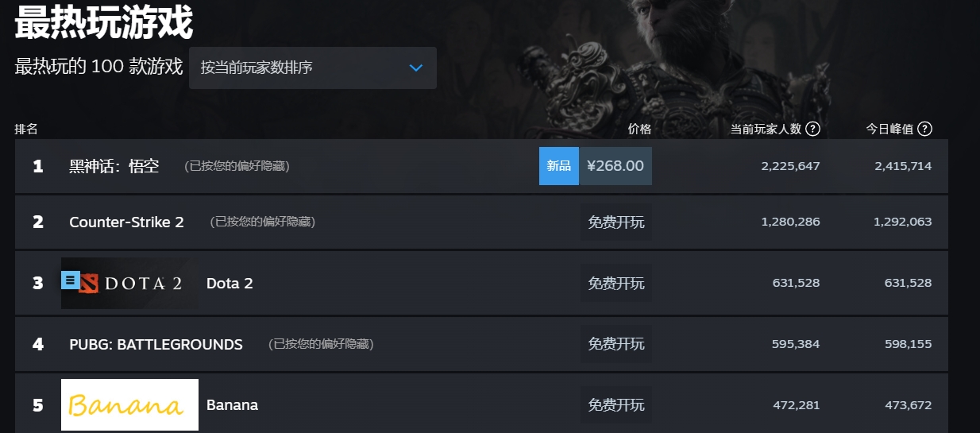Image resolution: width=980 pixels, height=433 pixels.
Task: Open the PUBG: BATTLEGROUNDS title
Action: 156,344
